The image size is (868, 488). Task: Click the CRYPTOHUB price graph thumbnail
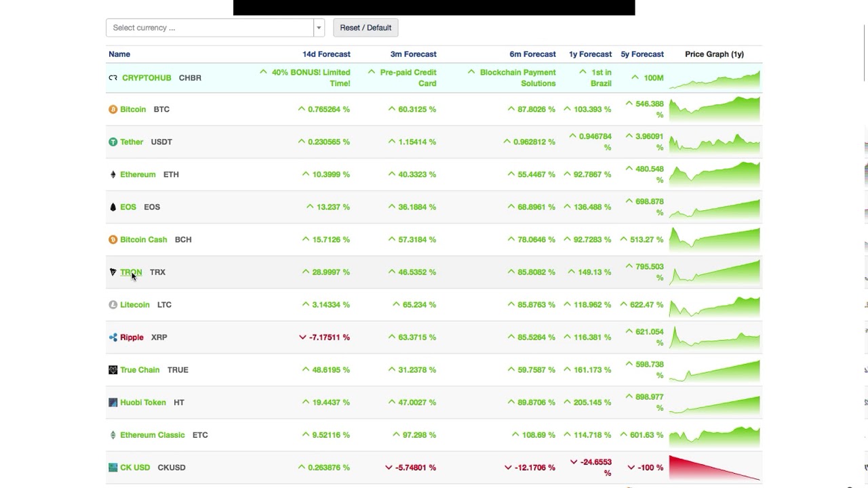coord(715,78)
